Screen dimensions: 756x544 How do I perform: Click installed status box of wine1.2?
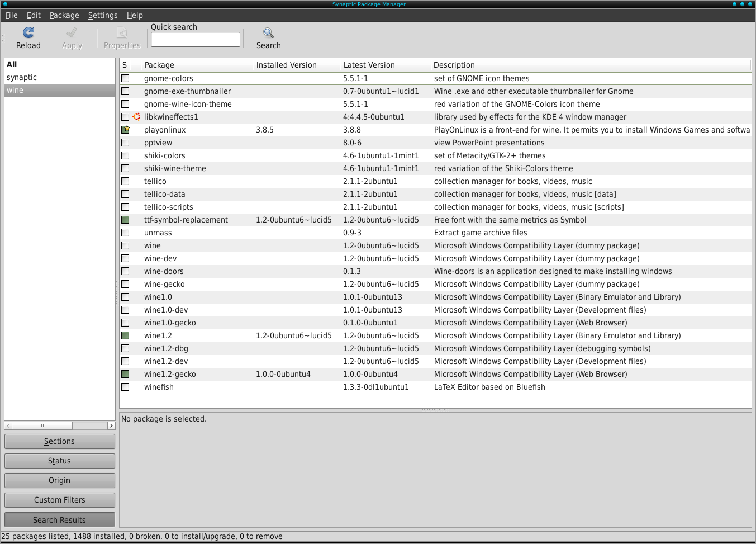point(125,335)
